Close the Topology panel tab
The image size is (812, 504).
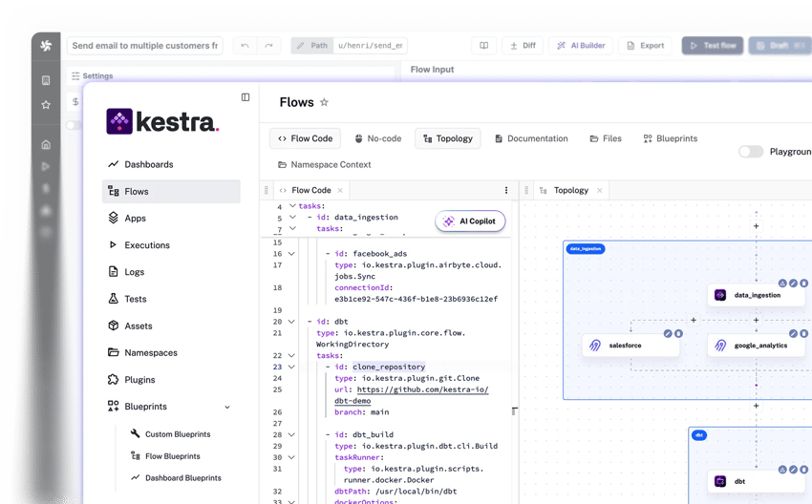(x=600, y=190)
